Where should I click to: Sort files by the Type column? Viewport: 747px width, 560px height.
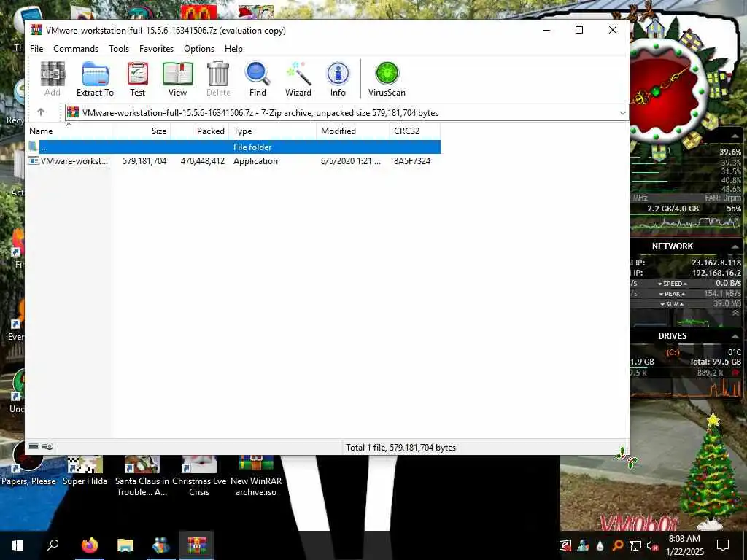tap(273, 131)
